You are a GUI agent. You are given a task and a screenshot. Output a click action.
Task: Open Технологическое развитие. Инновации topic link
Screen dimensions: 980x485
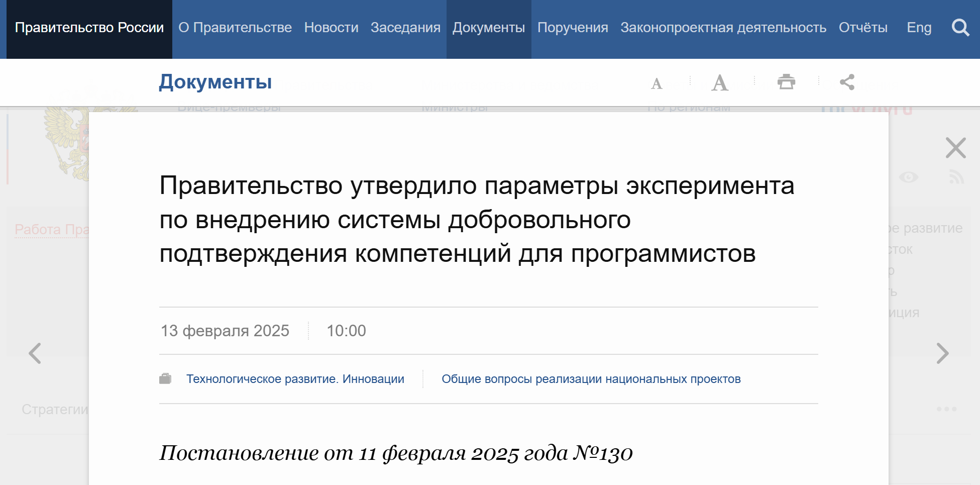tap(295, 379)
